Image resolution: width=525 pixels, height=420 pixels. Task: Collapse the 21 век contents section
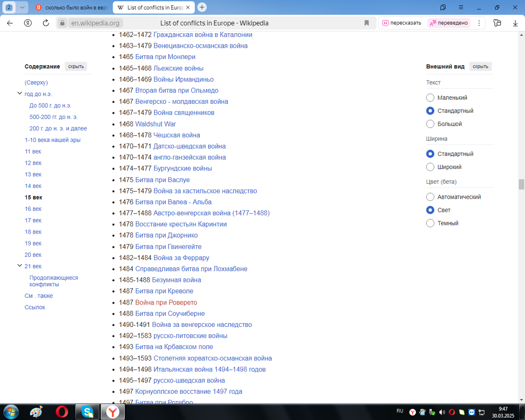point(19,266)
